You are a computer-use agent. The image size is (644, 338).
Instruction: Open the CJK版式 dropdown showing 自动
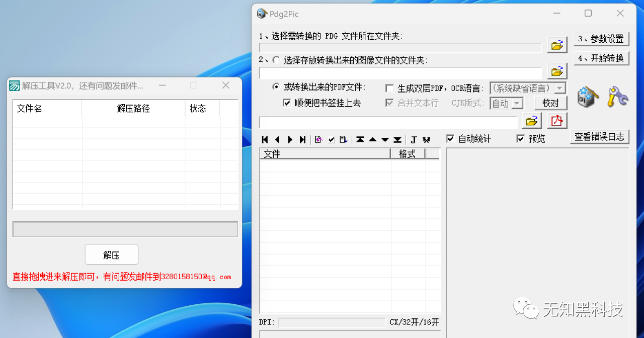[507, 103]
